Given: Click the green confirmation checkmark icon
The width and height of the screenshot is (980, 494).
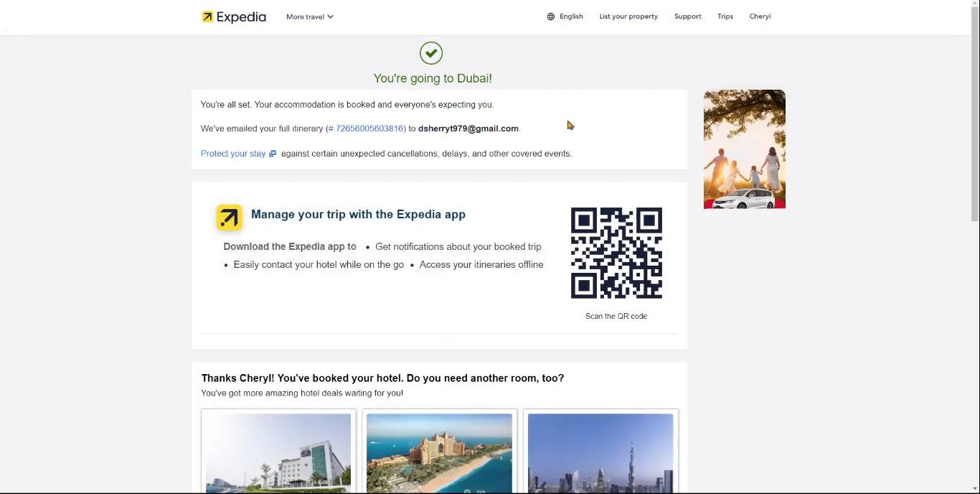Looking at the screenshot, I should pos(431,53).
